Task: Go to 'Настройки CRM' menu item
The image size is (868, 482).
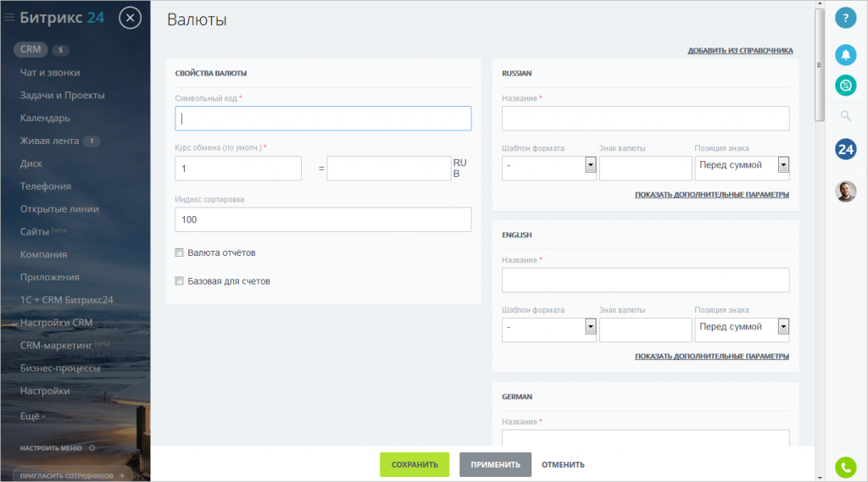Action: coord(56,323)
